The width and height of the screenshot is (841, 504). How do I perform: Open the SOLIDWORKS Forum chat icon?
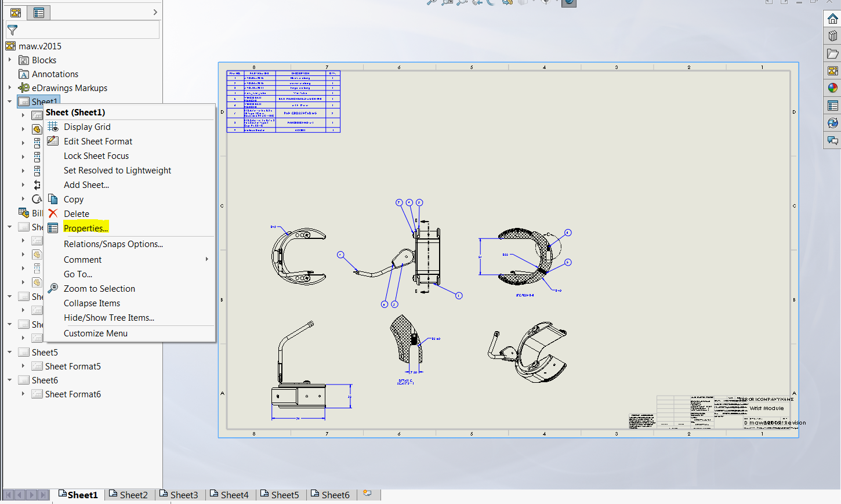tap(833, 140)
